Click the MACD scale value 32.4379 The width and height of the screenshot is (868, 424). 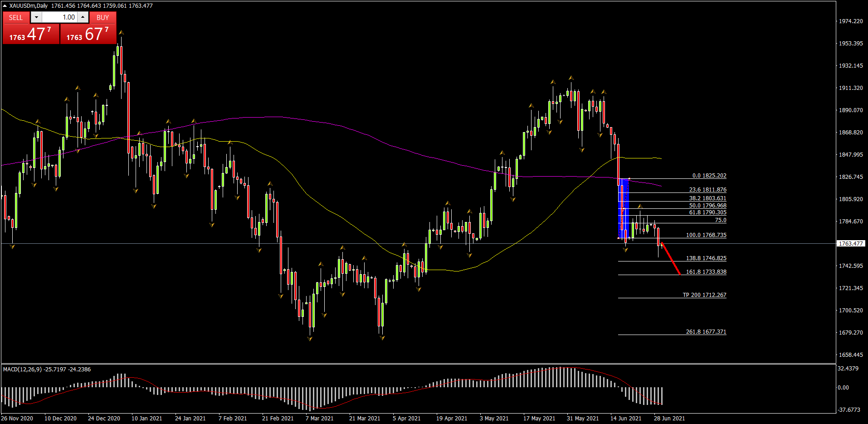click(x=848, y=369)
